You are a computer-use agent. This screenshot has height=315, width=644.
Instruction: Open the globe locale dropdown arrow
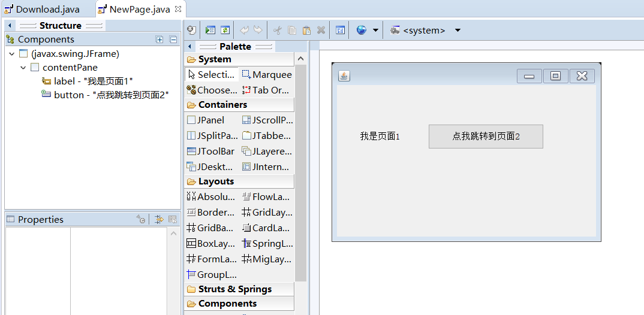pyautogui.click(x=375, y=31)
